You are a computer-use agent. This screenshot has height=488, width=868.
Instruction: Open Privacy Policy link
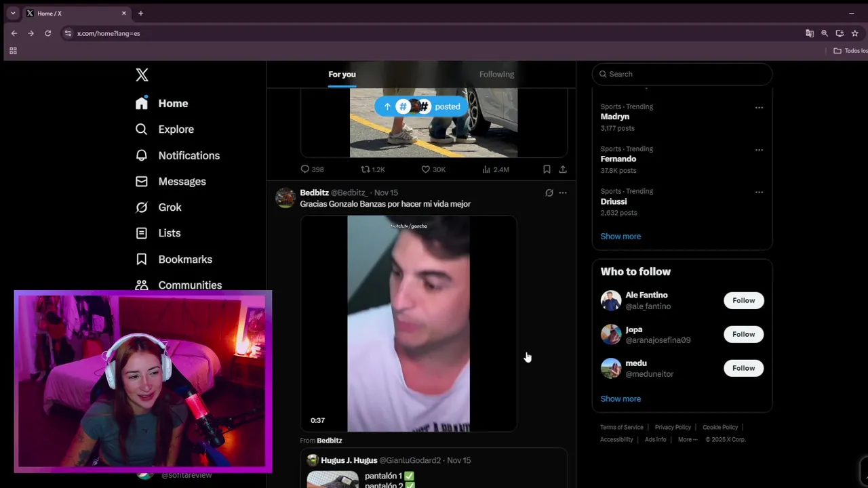point(673,428)
